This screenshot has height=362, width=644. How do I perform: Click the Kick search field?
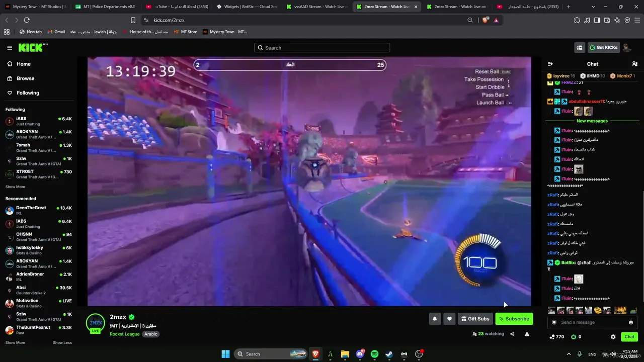pyautogui.click(x=322, y=48)
